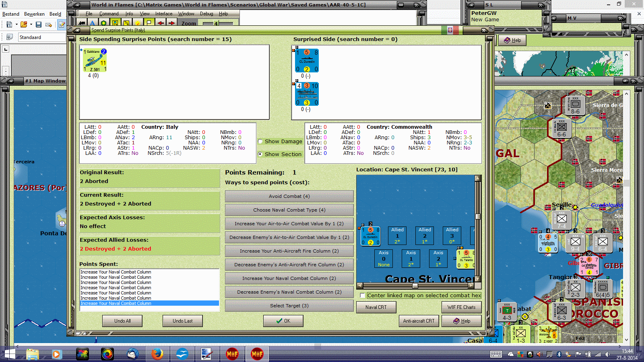The height and width of the screenshot is (362, 644).
Task: Click Avoid Combat (4) button
Action: pos(289,196)
